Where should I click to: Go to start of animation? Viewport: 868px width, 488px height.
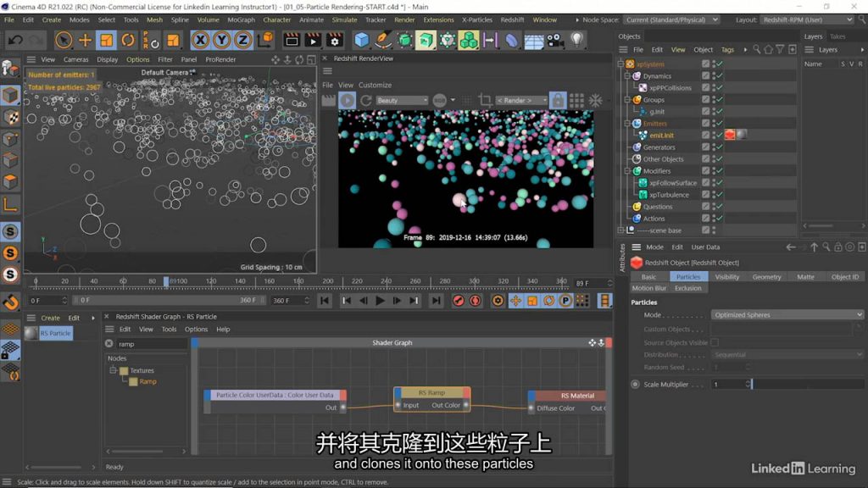pyautogui.click(x=325, y=301)
